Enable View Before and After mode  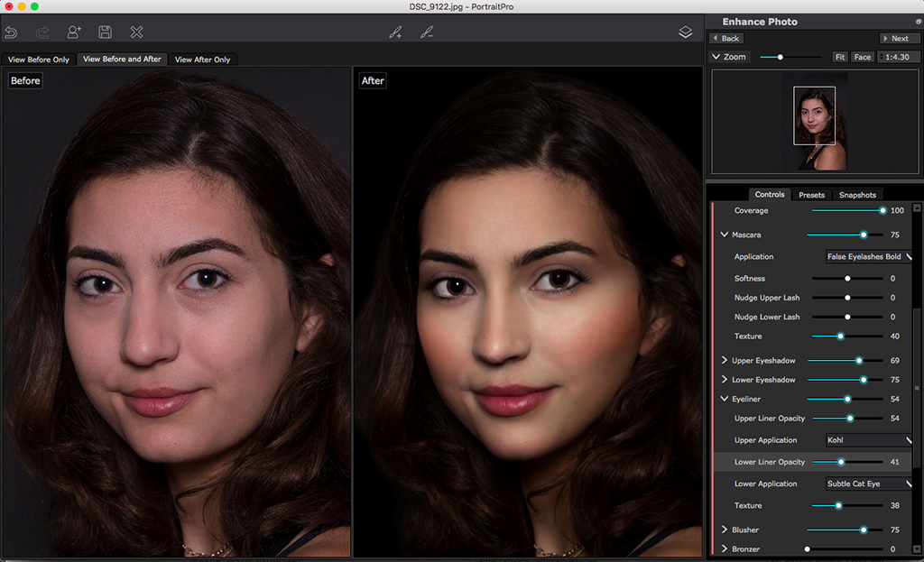click(x=122, y=59)
